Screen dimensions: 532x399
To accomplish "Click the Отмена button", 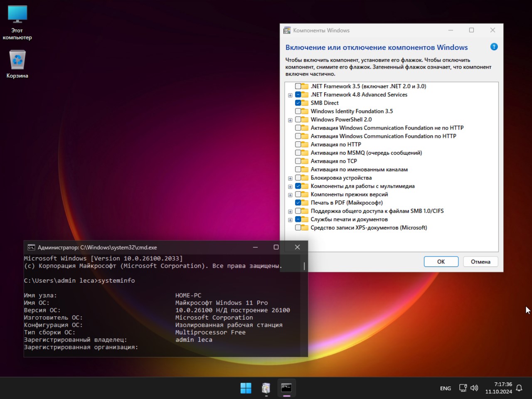I will [x=480, y=261].
